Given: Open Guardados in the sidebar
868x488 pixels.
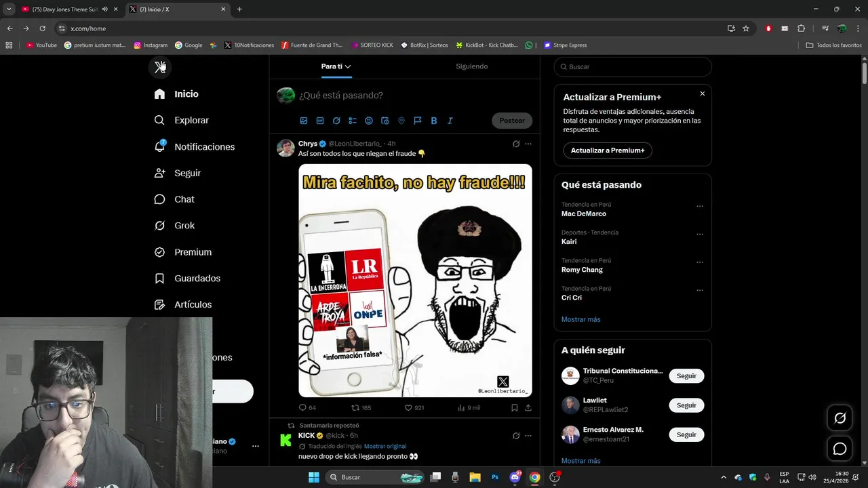Looking at the screenshot, I should click(187, 279).
